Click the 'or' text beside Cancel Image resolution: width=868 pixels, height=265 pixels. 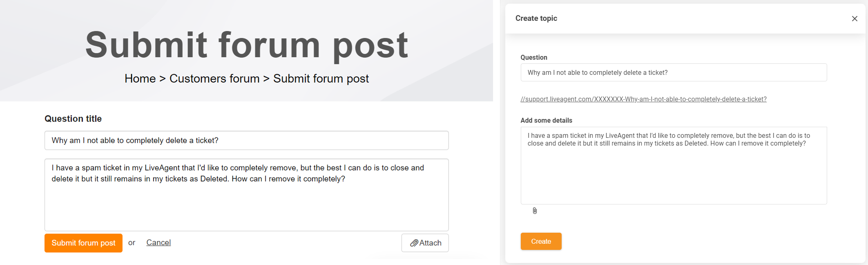point(132,243)
